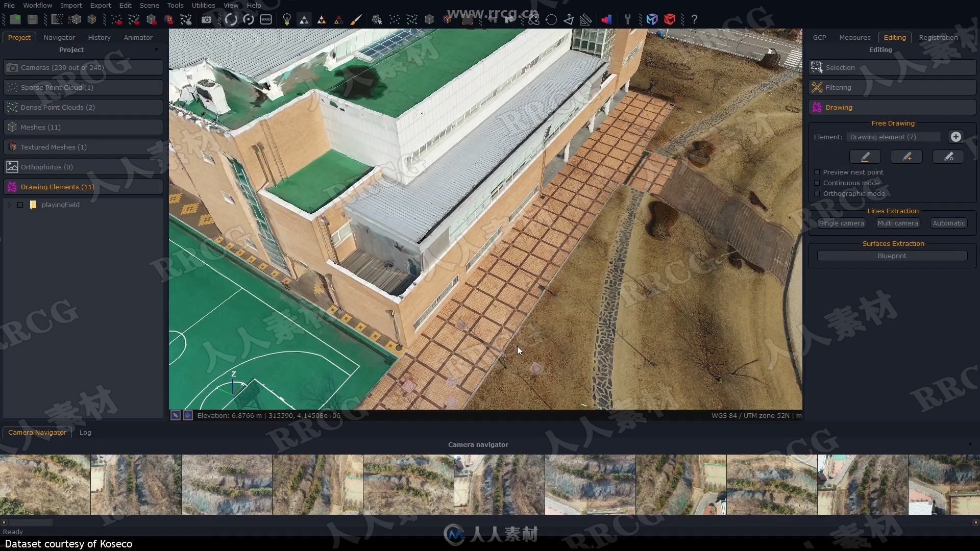Click the GCP tab
This screenshot has width=980, height=551.
tap(820, 37)
